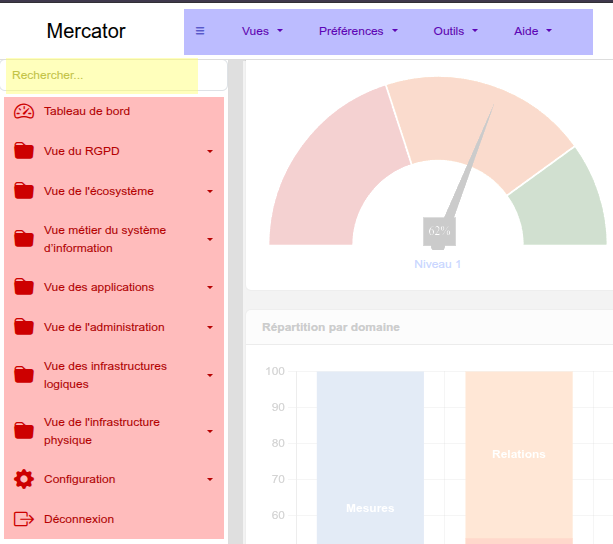Click the Configuration gear icon
Image resolution: width=613 pixels, height=544 pixels.
[x=24, y=479]
